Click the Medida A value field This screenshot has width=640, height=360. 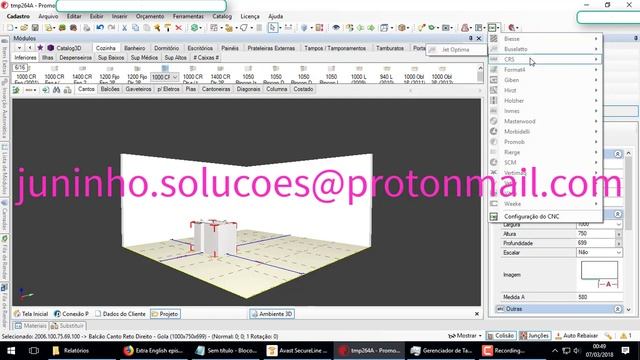599,297
